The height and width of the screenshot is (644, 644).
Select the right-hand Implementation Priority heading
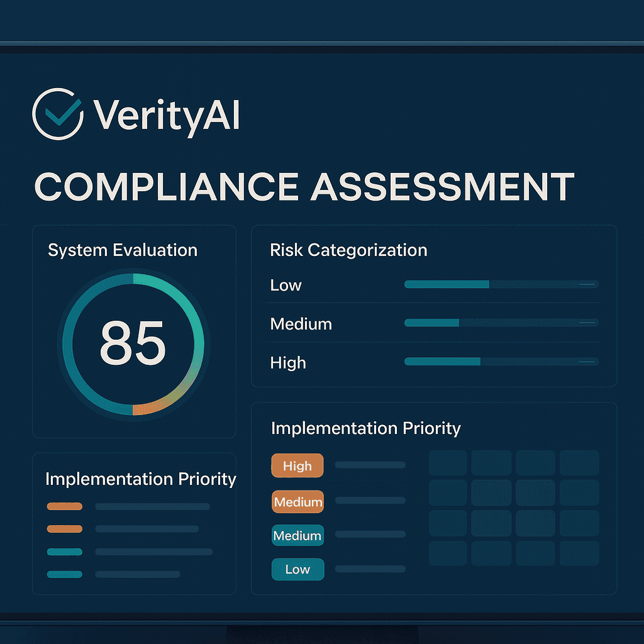tap(365, 428)
